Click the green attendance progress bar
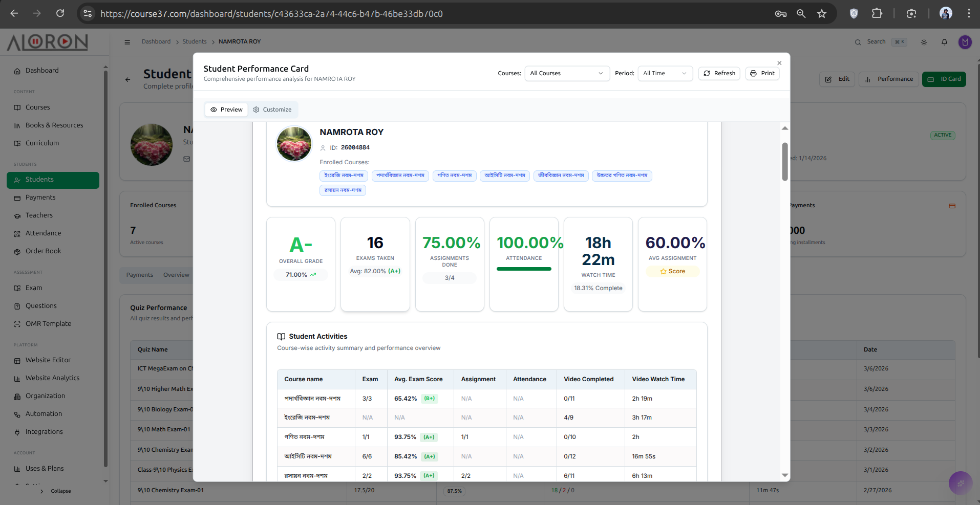Image resolution: width=980 pixels, height=505 pixels. click(524, 269)
